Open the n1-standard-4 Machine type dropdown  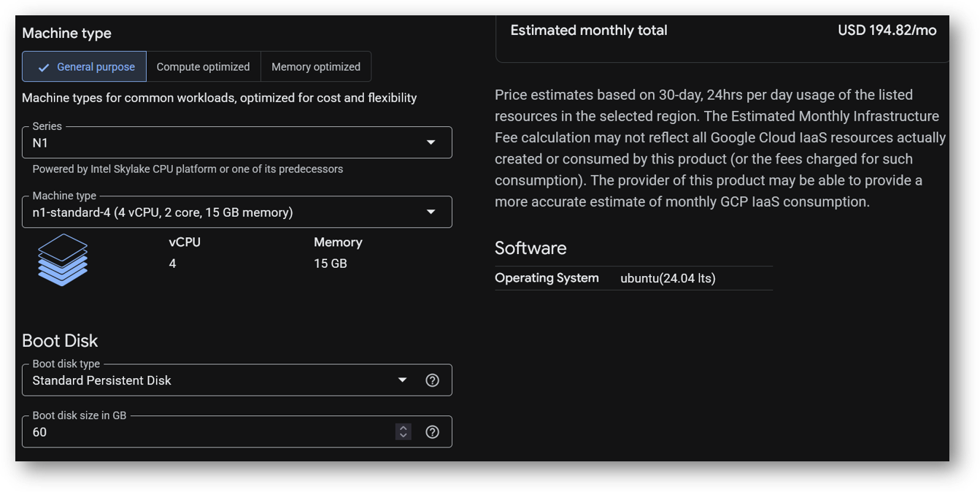(x=237, y=212)
